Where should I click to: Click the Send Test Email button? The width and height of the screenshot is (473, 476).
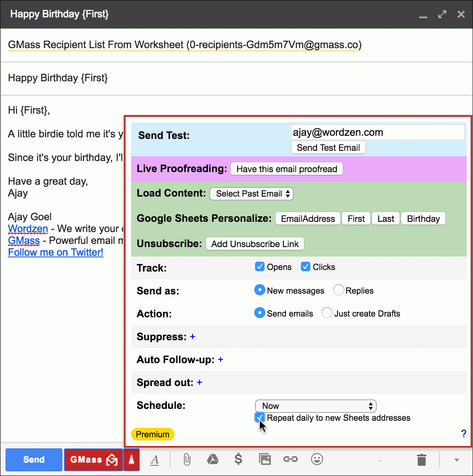click(x=328, y=147)
